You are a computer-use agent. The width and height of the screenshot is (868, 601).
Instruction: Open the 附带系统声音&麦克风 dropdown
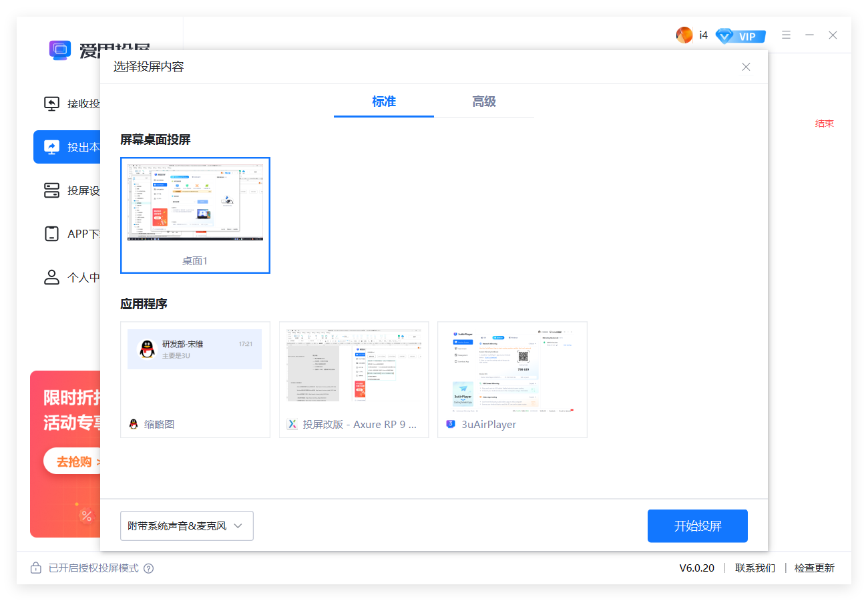(186, 526)
